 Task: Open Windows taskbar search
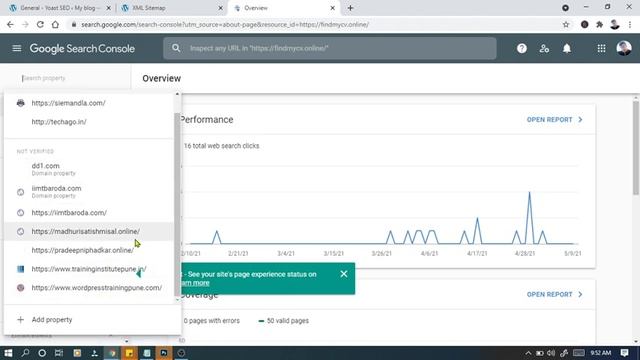point(25,353)
